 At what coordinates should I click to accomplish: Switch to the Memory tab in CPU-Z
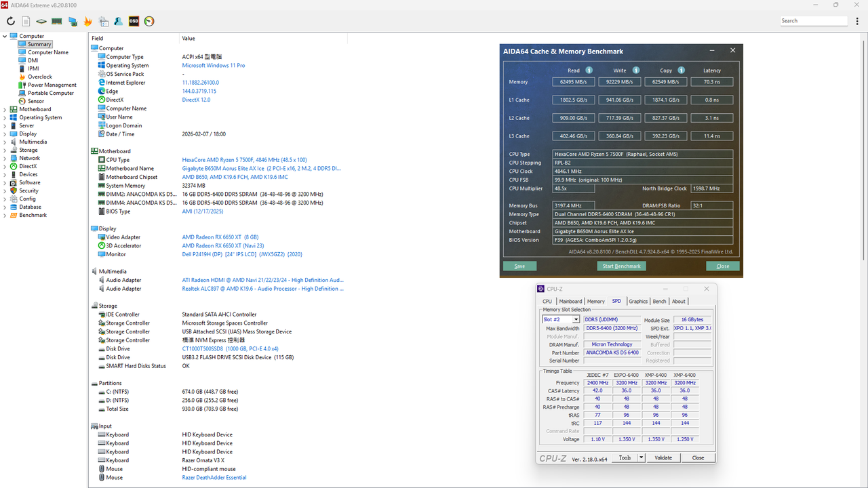point(596,301)
